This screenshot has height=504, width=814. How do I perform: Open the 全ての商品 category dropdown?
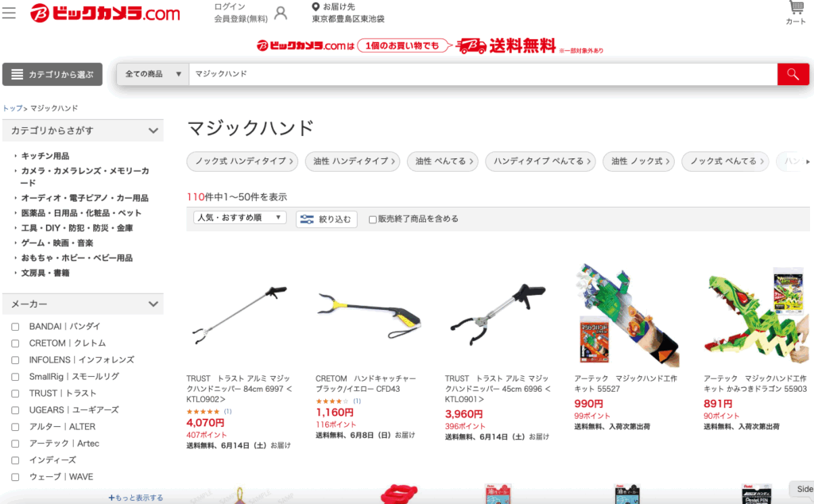pyautogui.click(x=153, y=74)
